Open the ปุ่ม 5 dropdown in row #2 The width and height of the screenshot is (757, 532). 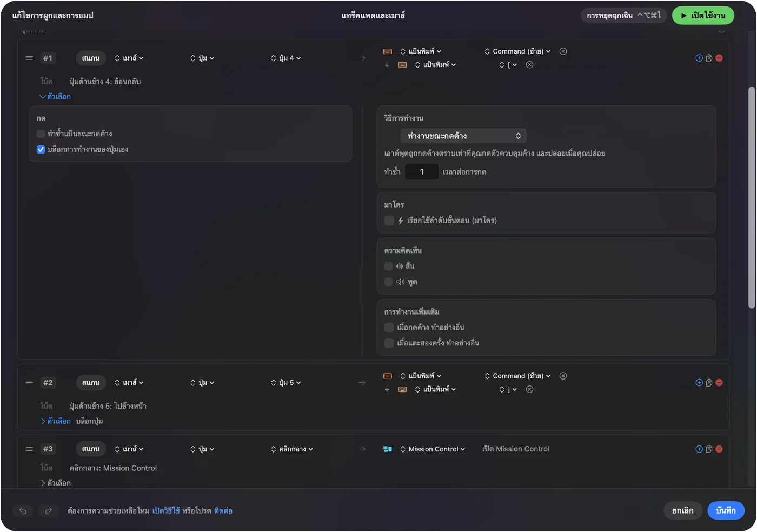286,382
